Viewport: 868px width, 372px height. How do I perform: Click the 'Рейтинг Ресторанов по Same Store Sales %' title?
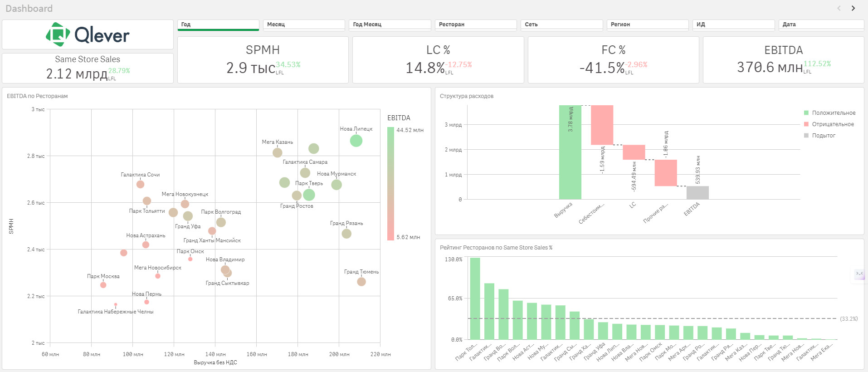pyautogui.click(x=496, y=248)
